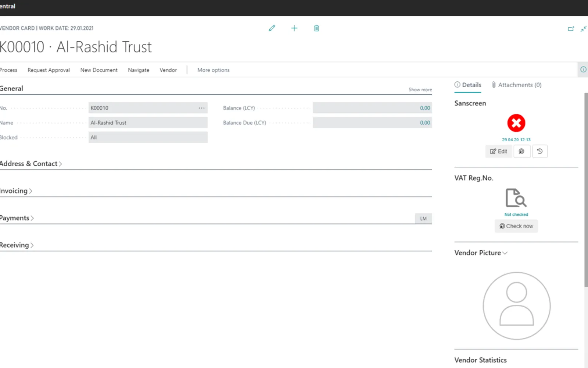Open the Sanscreen history icon
The width and height of the screenshot is (588, 368).
[x=539, y=151]
